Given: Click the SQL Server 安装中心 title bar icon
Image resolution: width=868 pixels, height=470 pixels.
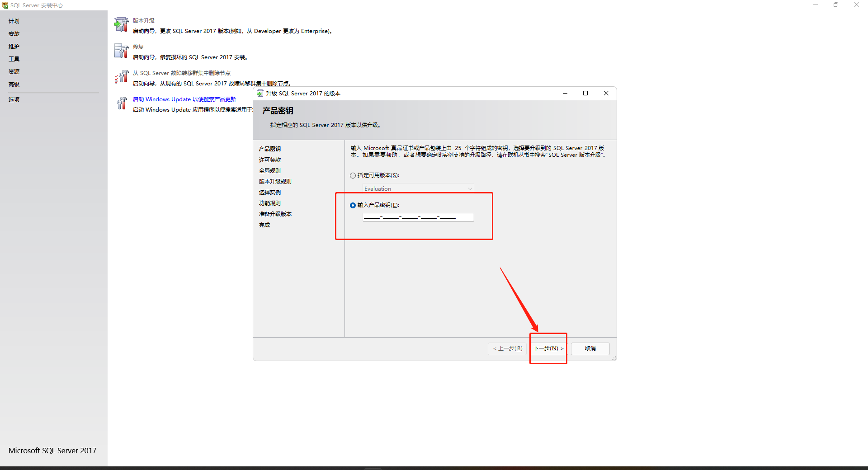Looking at the screenshot, I should [x=5, y=5].
